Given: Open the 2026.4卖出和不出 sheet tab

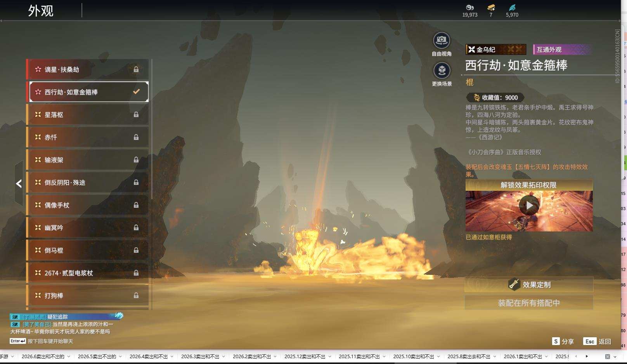Looking at the screenshot, I should 149,356.
